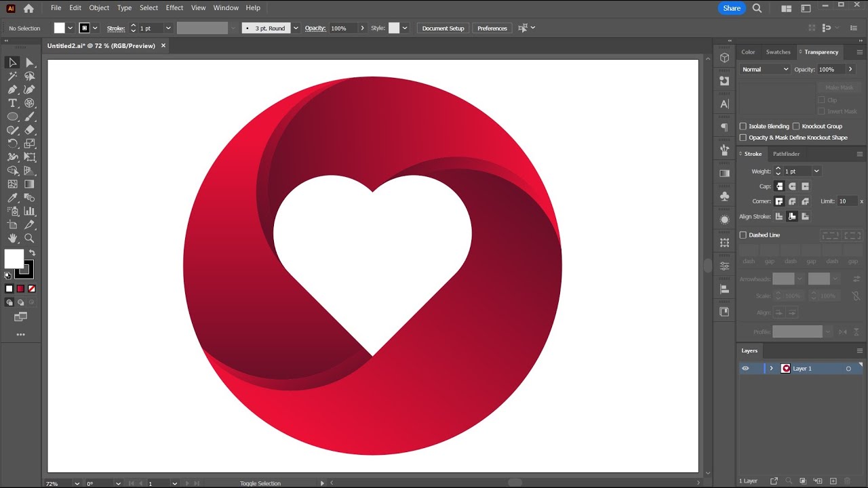Switch to Draw Normal mode
Screen dimensions: 868x488
click(x=9, y=302)
